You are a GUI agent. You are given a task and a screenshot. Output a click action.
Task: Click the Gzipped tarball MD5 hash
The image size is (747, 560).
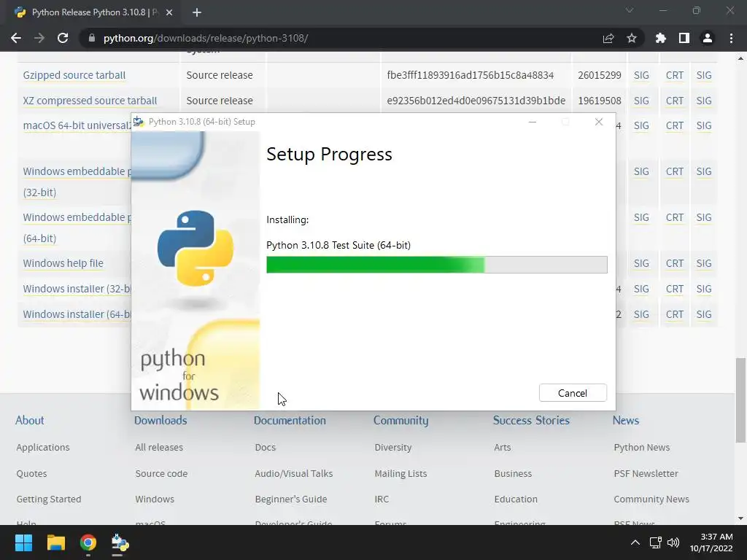click(471, 75)
